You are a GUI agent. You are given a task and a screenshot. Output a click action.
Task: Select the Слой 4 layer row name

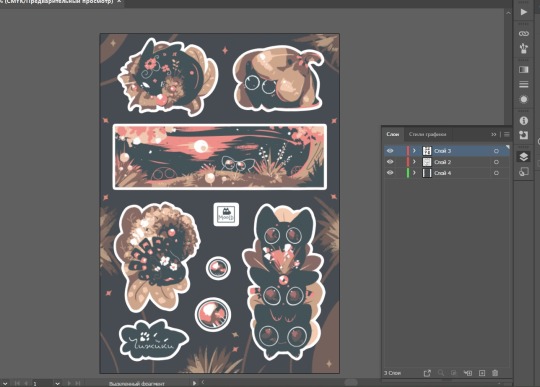coord(443,173)
